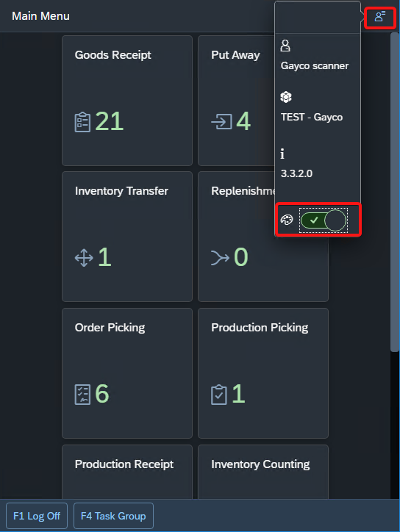Screen dimensions: 400x532
Task: Open the user profile menu icon
Action: (380, 16)
